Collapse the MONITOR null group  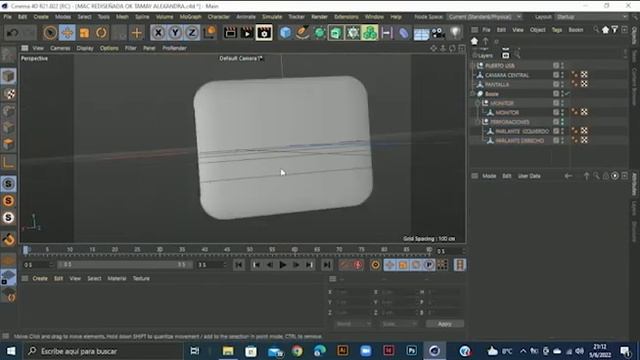point(478,103)
